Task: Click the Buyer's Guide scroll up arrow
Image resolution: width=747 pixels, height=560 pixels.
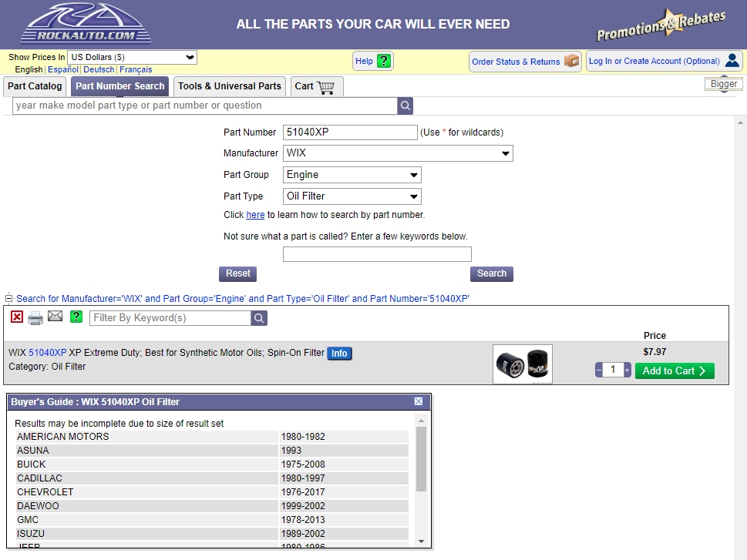Action: (x=421, y=421)
